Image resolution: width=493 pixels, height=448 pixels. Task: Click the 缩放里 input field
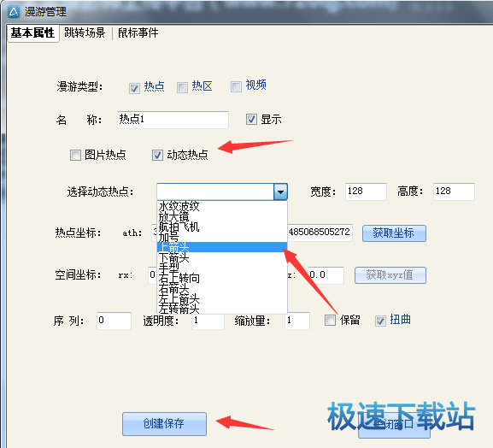297,321
